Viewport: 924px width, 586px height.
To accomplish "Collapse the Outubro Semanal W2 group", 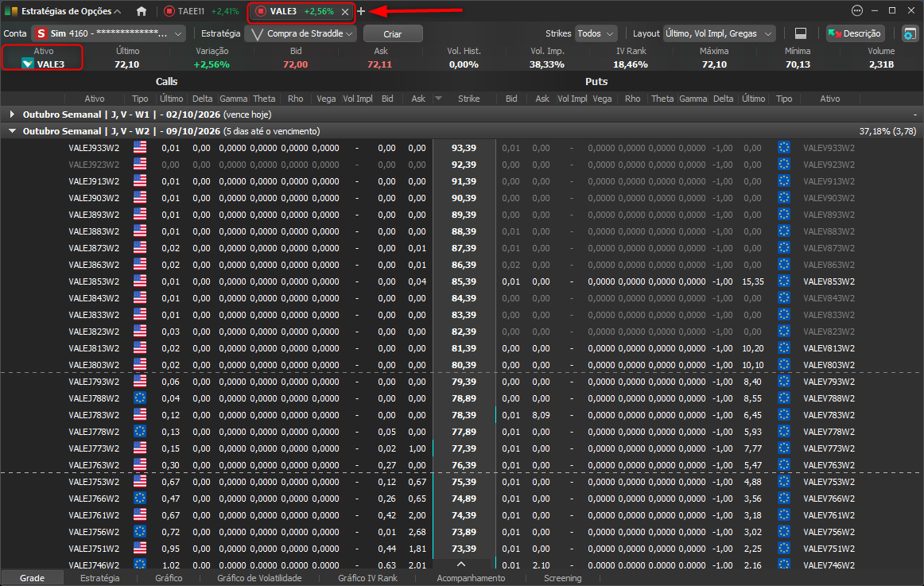I will tap(12, 130).
